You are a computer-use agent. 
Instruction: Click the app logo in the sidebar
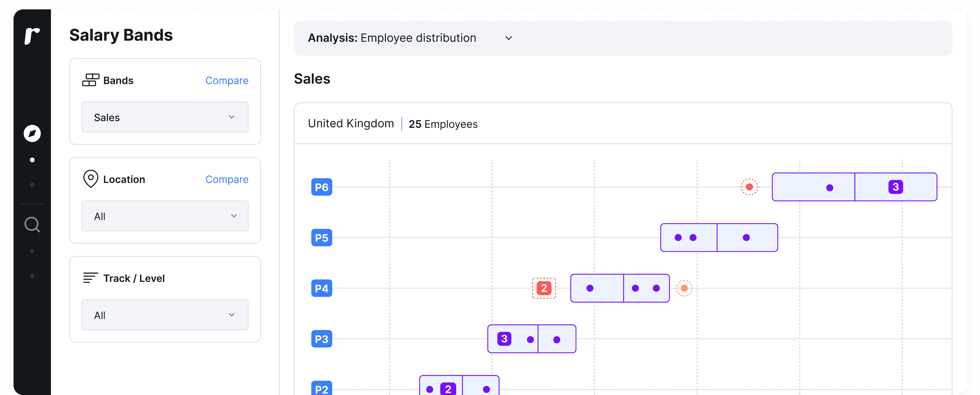click(x=32, y=36)
